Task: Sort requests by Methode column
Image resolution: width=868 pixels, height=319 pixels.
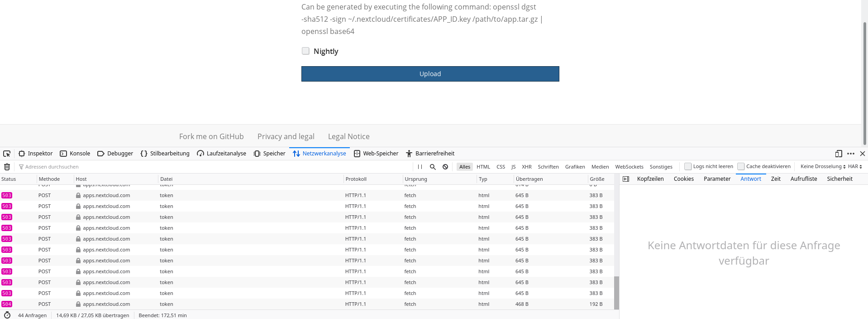Action: [x=55, y=179]
